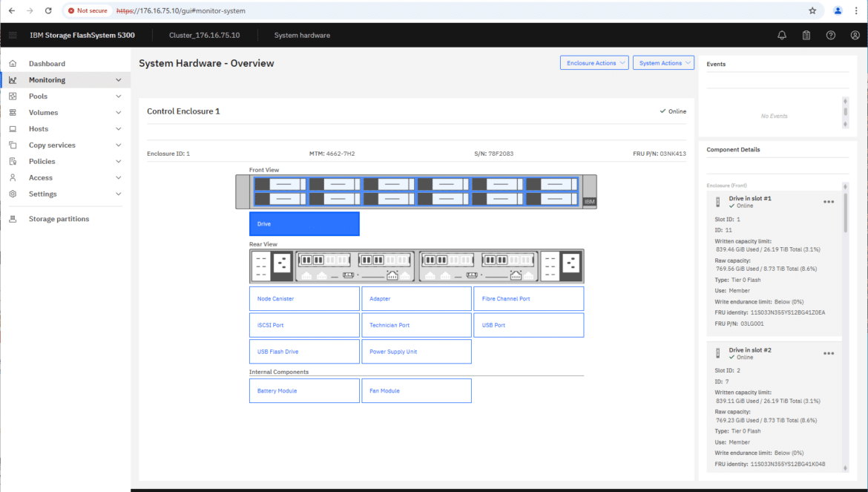This screenshot has height=492, width=868.
Task: Open the clipboard tasks icon
Action: pyautogui.click(x=806, y=35)
